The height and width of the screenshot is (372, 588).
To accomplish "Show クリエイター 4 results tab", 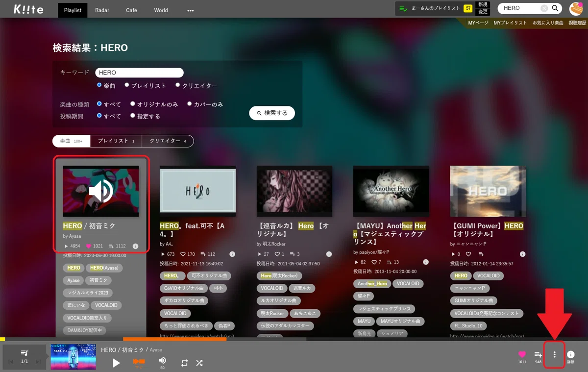I will tap(168, 141).
